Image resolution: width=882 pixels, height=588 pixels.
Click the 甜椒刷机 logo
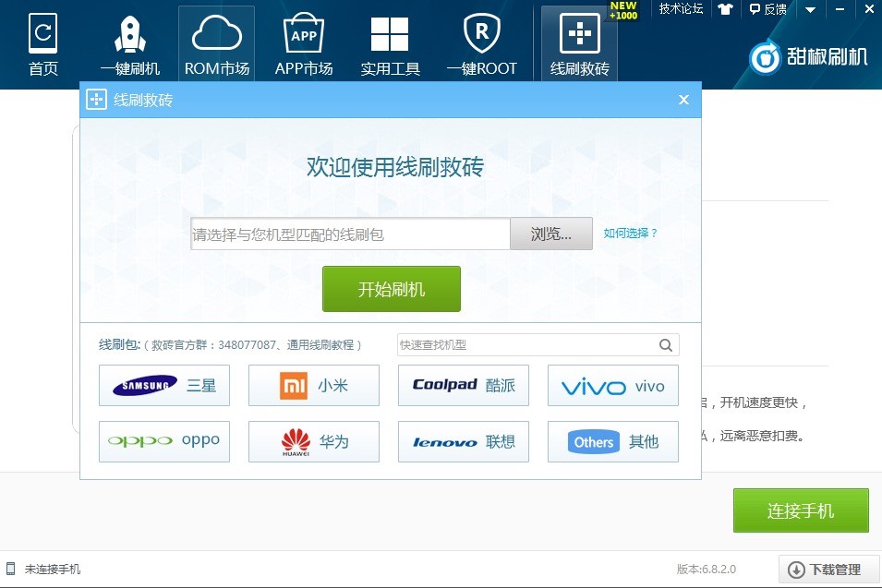(x=808, y=57)
